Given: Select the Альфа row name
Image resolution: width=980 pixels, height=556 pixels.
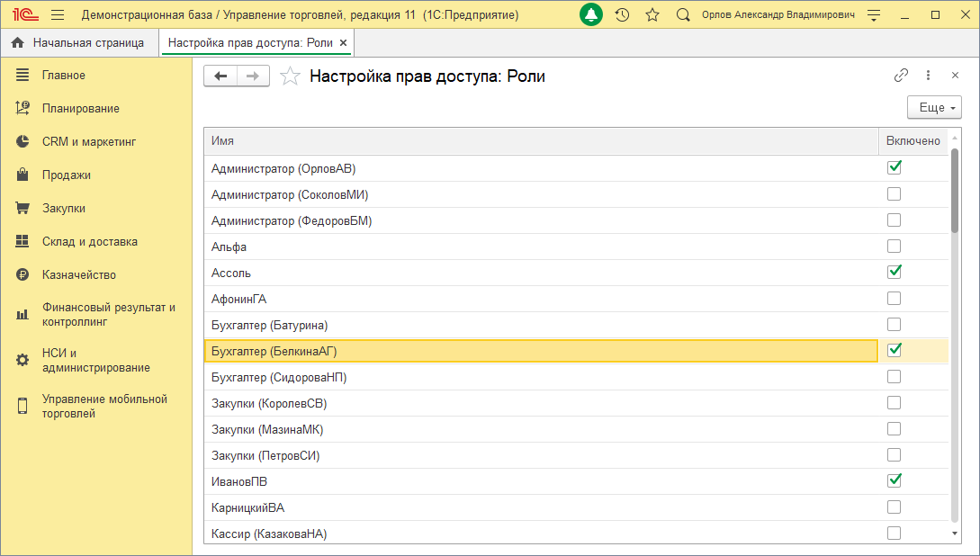Looking at the screenshot, I should tap(229, 247).
